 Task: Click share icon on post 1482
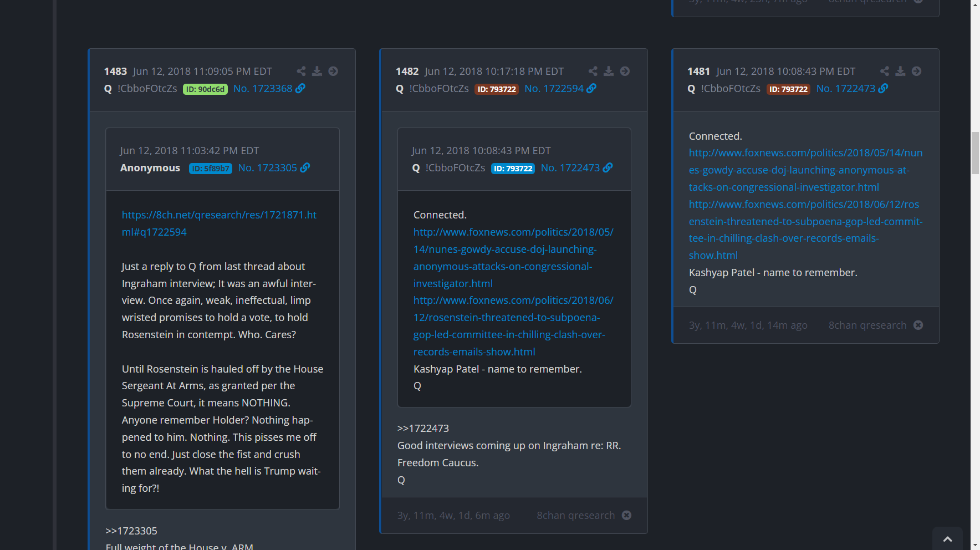[x=593, y=71]
